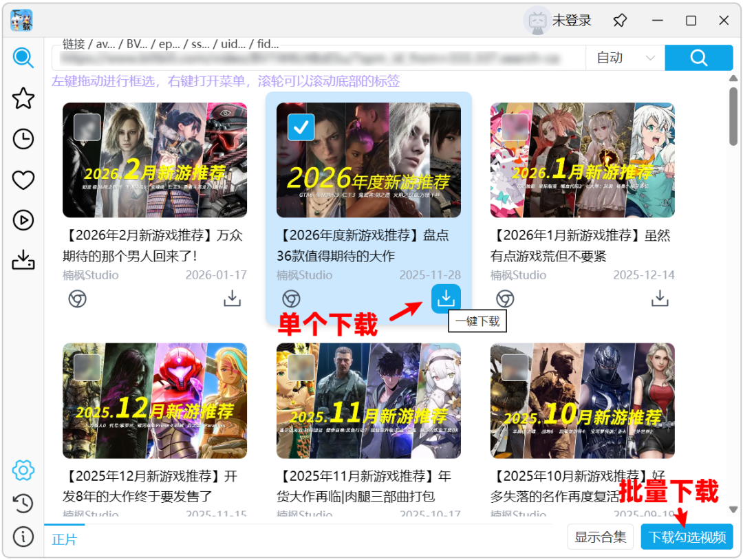Image resolution: width=743 pixels, height=560 pixels.
Task: Check the October 2025 video checkbox
Action: coord(515,367)
